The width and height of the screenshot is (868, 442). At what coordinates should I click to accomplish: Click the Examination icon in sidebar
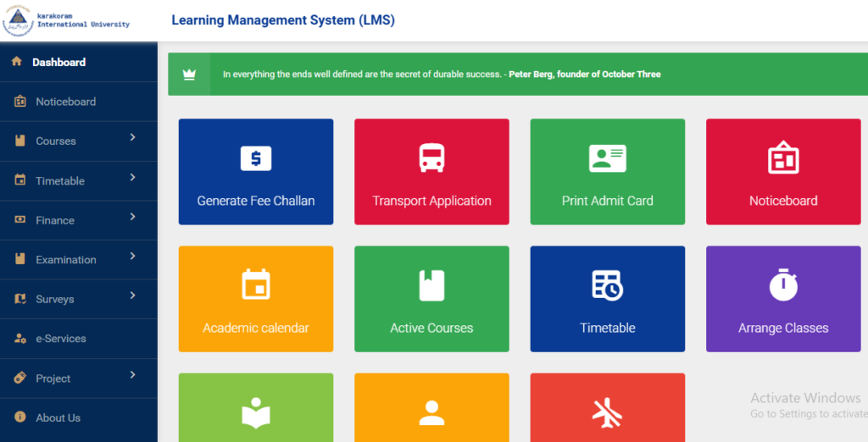click(x=20, y=259)
